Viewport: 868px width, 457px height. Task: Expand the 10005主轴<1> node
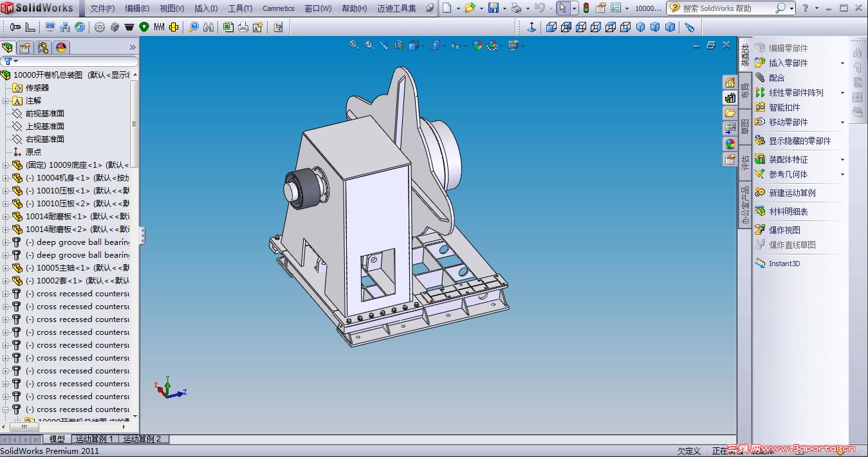[x=6, y=268]
